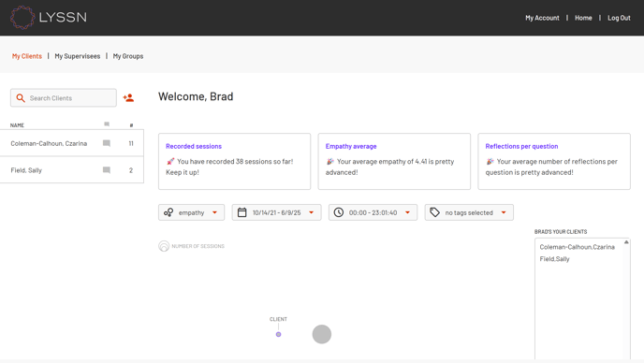Click session count 2 for Field, Sally
Screen dimensions: 644x363
click(x=131, y=170)
